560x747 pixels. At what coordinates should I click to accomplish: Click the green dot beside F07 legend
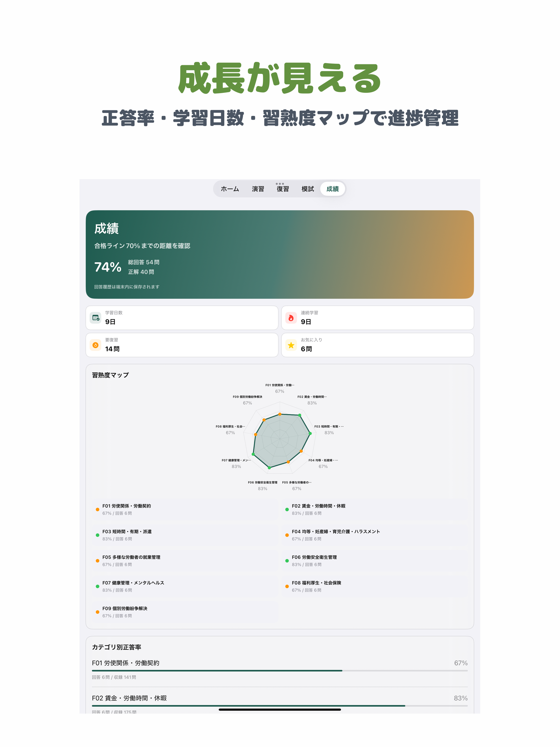[x=98, y=587]
